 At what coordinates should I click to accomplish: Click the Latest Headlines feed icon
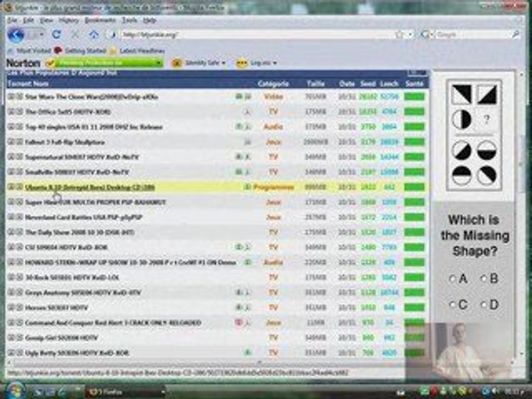click(113, 50)
